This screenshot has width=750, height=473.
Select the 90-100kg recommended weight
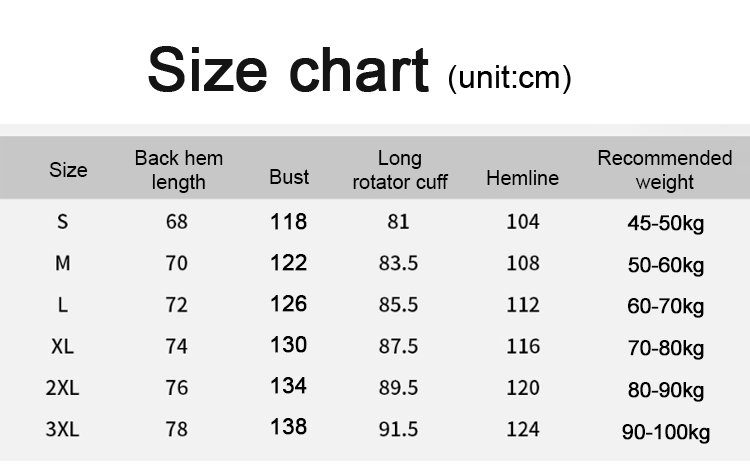click(666, 431)
